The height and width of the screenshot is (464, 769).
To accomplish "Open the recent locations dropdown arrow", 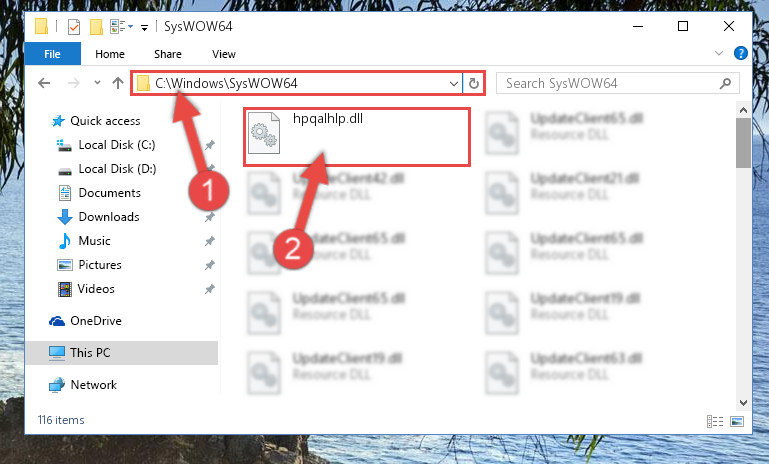I will pos(97,82).
